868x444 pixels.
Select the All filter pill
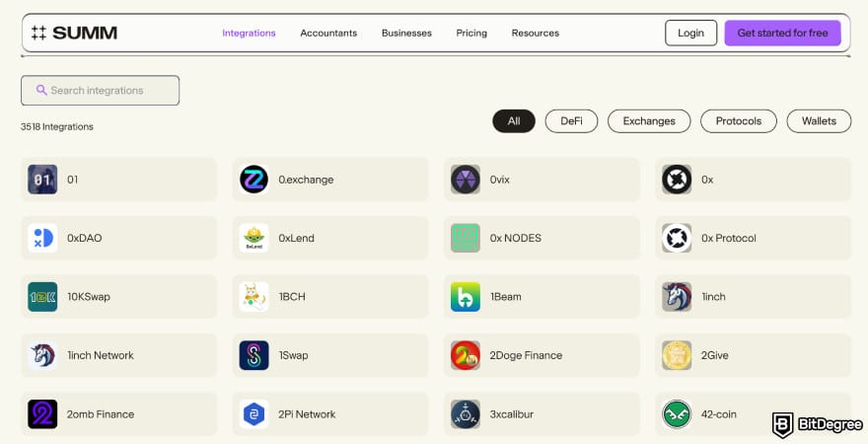[x=514, y=121]
